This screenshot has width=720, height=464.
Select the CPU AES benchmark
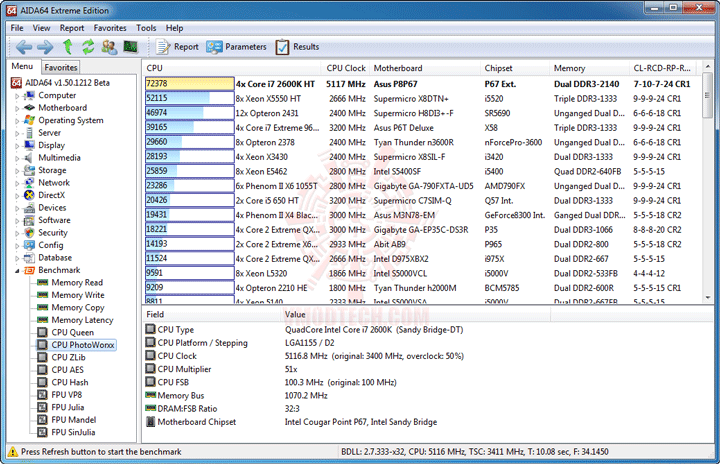click(68, 370)
